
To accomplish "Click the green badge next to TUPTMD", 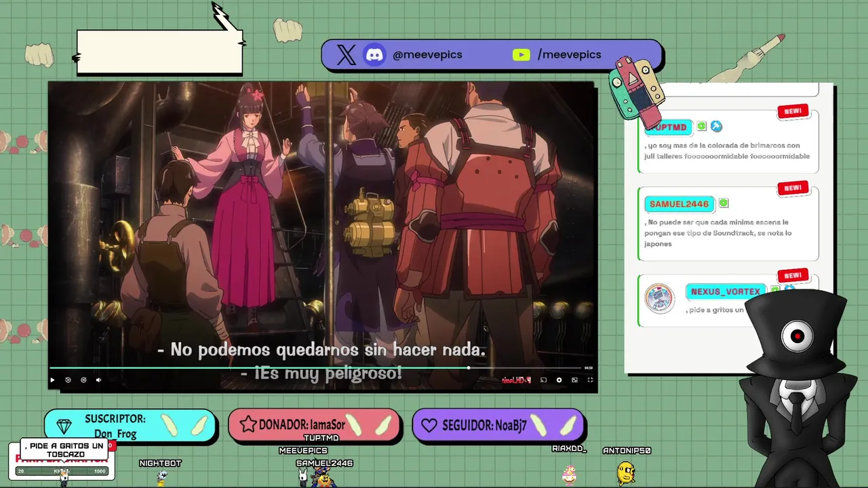I will click(702, 127).
